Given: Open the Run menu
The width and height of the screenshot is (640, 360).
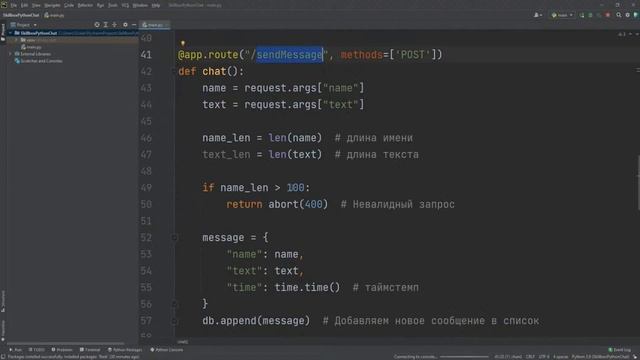Looking at the screenshot, I should click(x=100, y=5).
